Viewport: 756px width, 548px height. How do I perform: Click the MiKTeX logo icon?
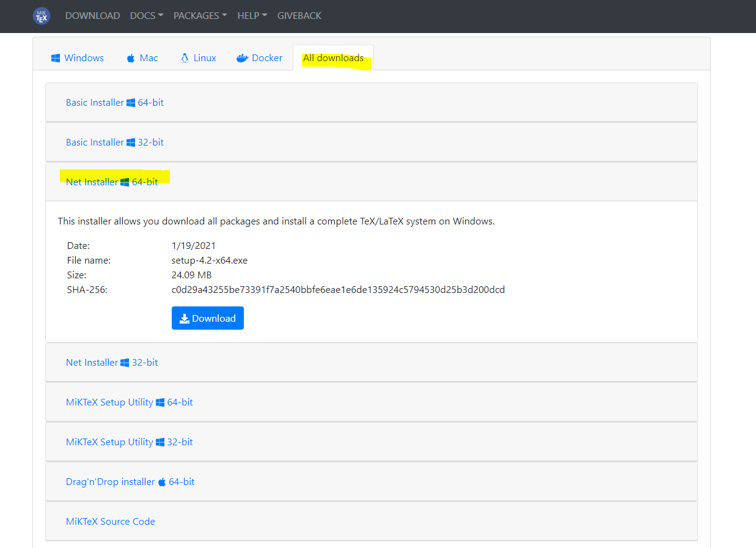(42, 16)
